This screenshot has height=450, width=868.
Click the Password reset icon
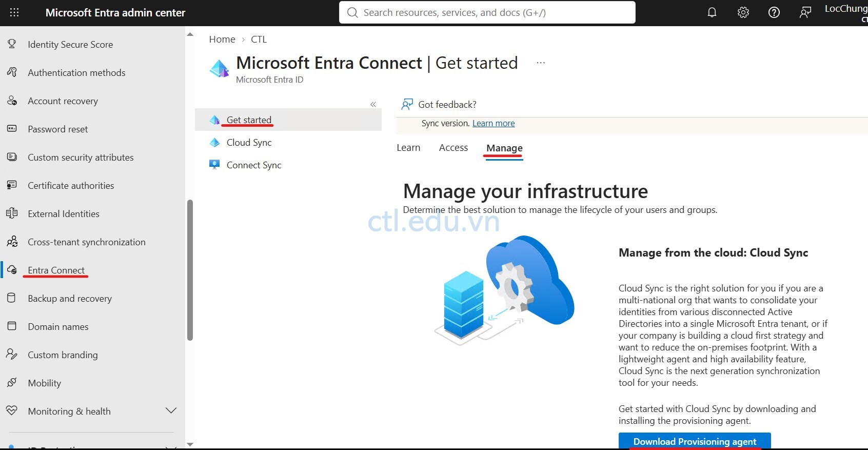tap(12, 129)
